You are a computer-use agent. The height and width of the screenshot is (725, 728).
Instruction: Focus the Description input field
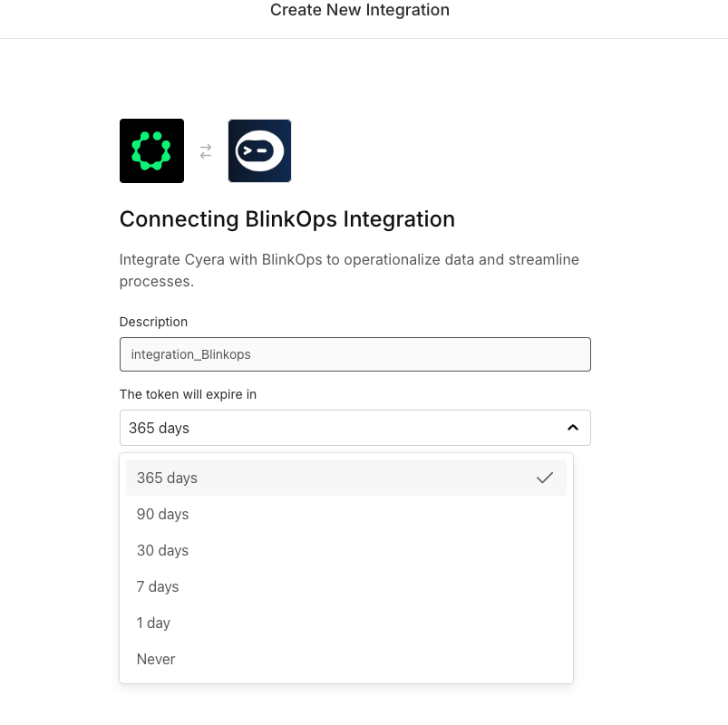pos(355,354)
